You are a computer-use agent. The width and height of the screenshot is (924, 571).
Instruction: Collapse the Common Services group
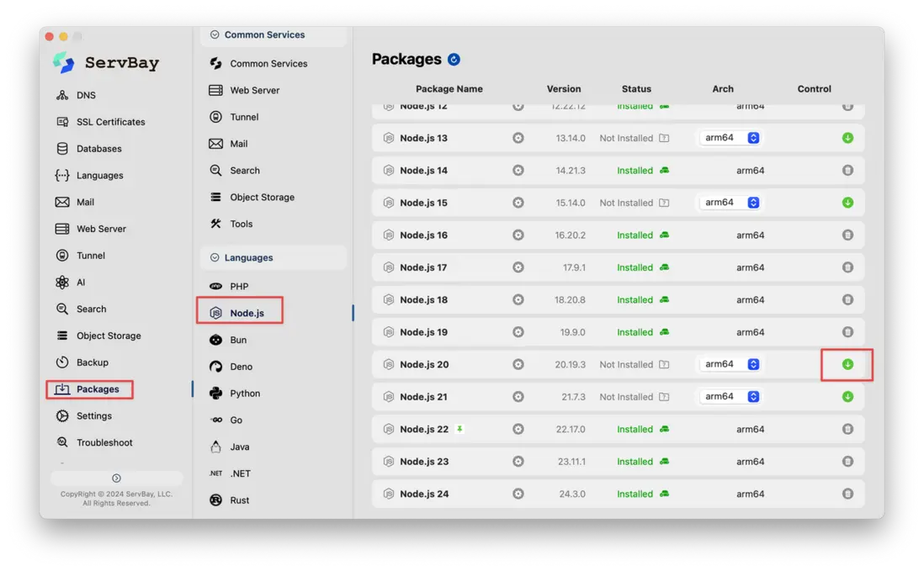coord(215,35)
